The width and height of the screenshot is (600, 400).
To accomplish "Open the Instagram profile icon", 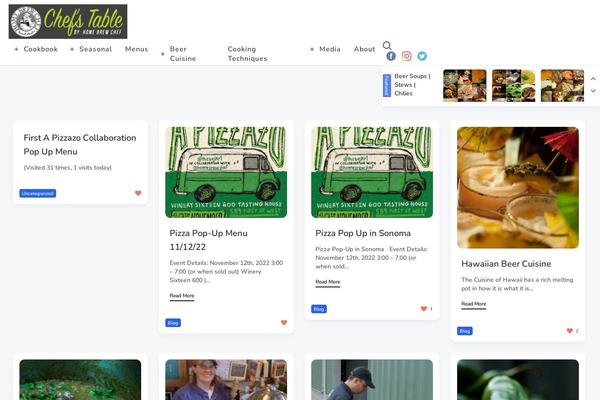I will (406, 56).
